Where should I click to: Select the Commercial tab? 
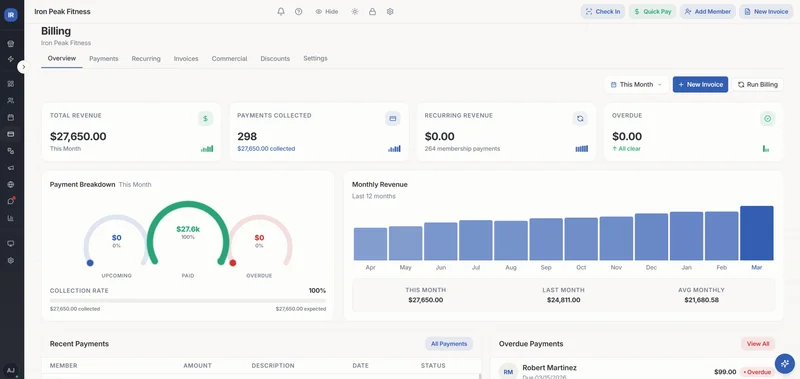pyautogui.click(x=230, y=59)
